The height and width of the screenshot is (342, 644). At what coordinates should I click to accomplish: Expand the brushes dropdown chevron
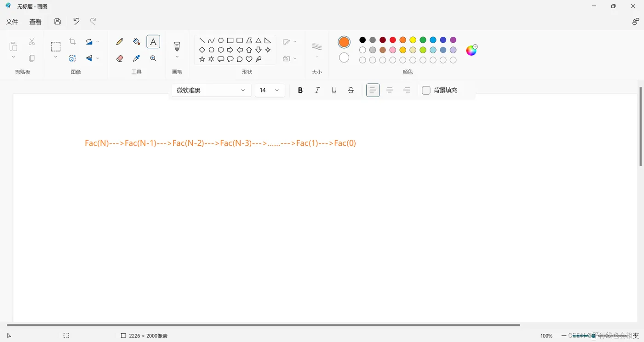click(177, 57)
